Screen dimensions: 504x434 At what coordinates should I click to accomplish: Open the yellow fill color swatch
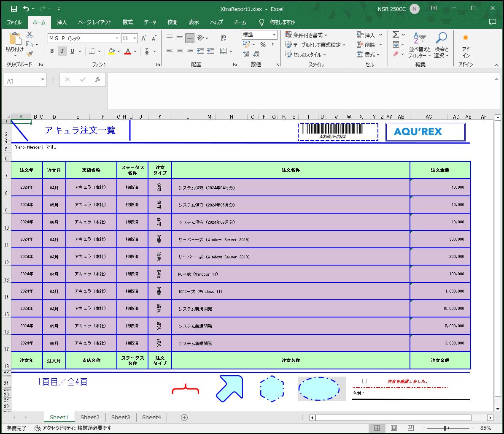111,51
